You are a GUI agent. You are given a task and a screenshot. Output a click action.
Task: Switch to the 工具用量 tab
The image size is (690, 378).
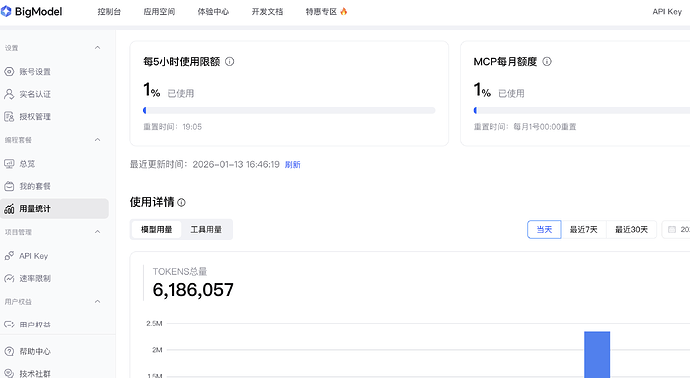(206, 229)
